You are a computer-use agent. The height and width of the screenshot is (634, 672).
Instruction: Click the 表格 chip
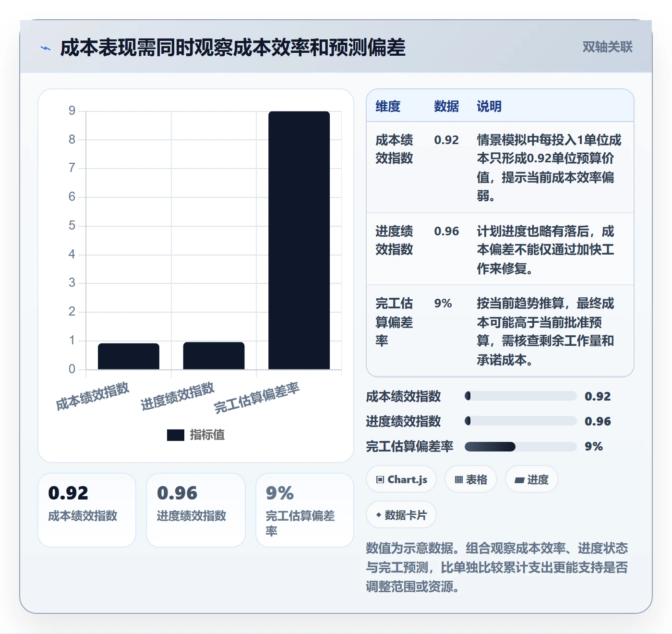(x=471, y=479)
